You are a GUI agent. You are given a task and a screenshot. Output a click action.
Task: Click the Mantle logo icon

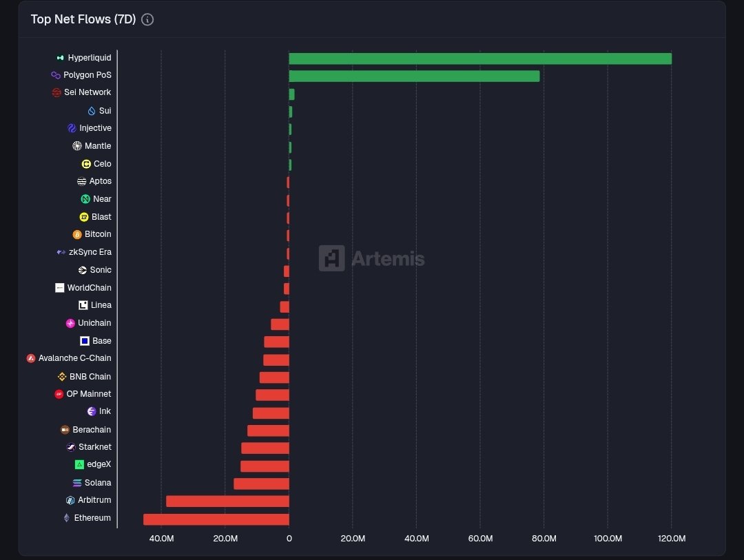click(x=77, y=146)
